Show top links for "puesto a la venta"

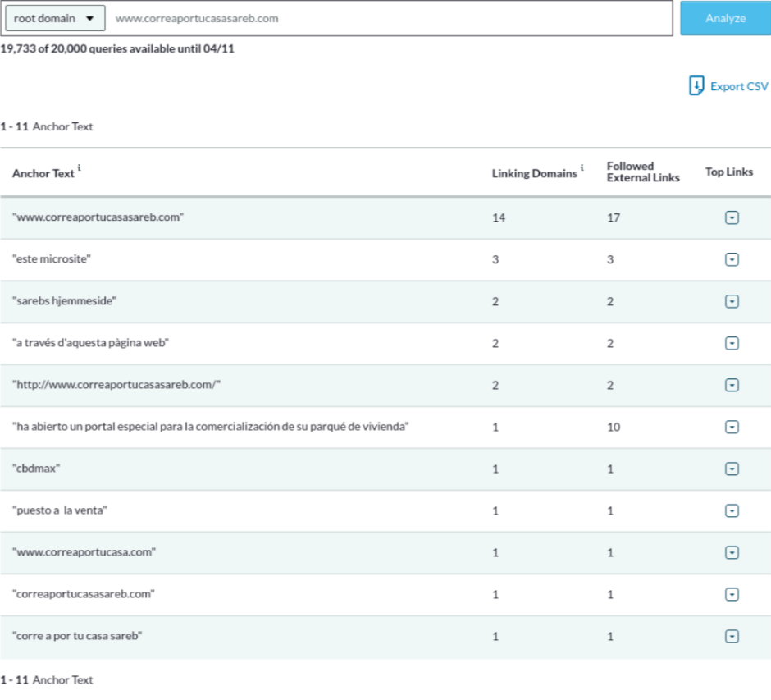(x=732, y=510)
